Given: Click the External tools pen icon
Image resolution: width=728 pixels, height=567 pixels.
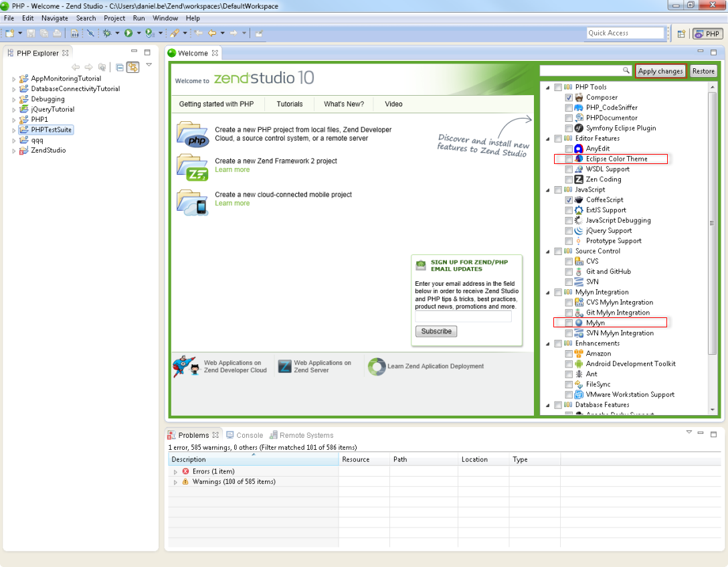Looking at the screenshot, I should coord(174,33).
